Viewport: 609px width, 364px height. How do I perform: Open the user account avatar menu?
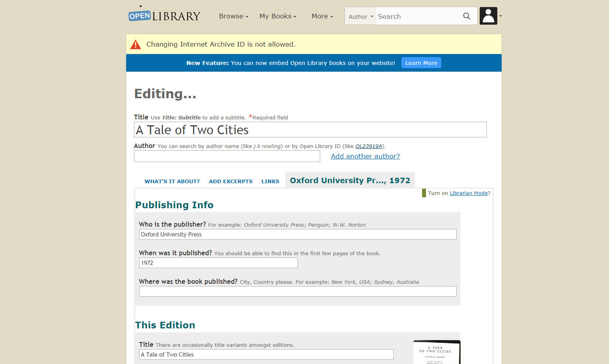point(488,16)
